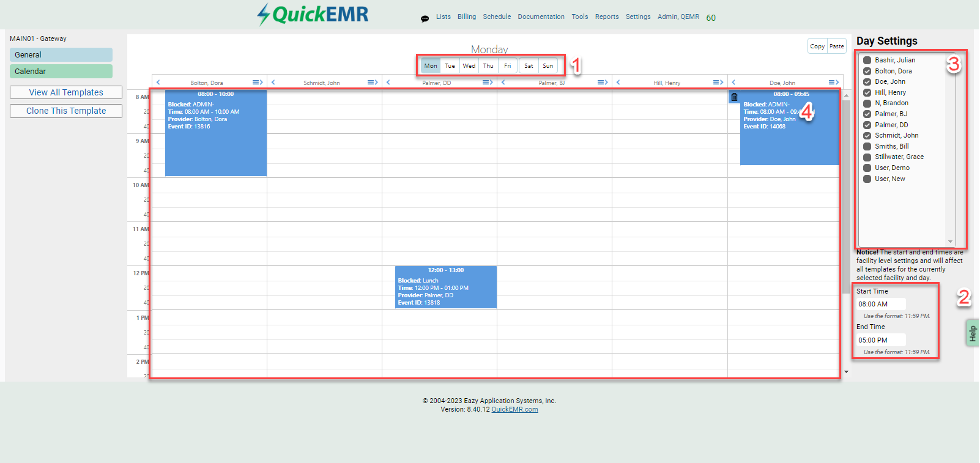
Task: Open the Documentation menu
Action: point(541,17)
